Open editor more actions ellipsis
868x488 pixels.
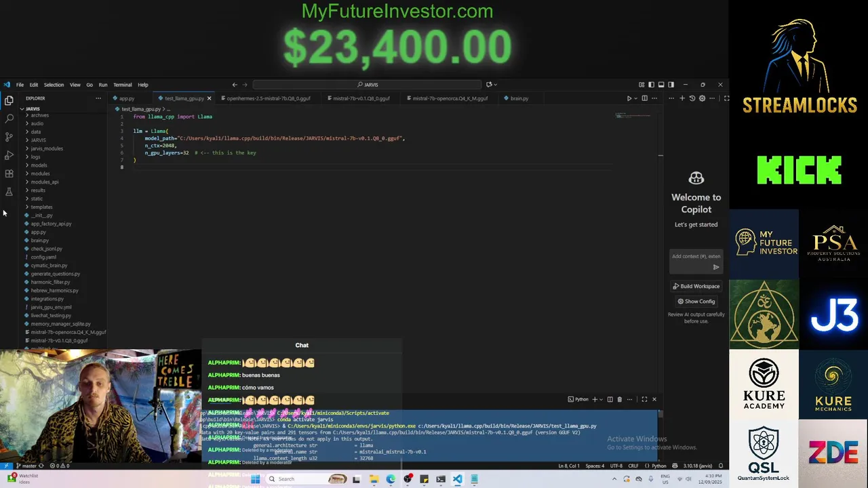(x=654, y=98)
